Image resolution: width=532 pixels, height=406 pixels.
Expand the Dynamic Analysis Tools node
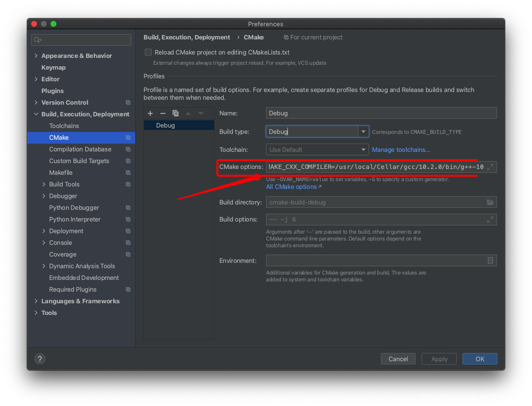[x=44, y=266]
